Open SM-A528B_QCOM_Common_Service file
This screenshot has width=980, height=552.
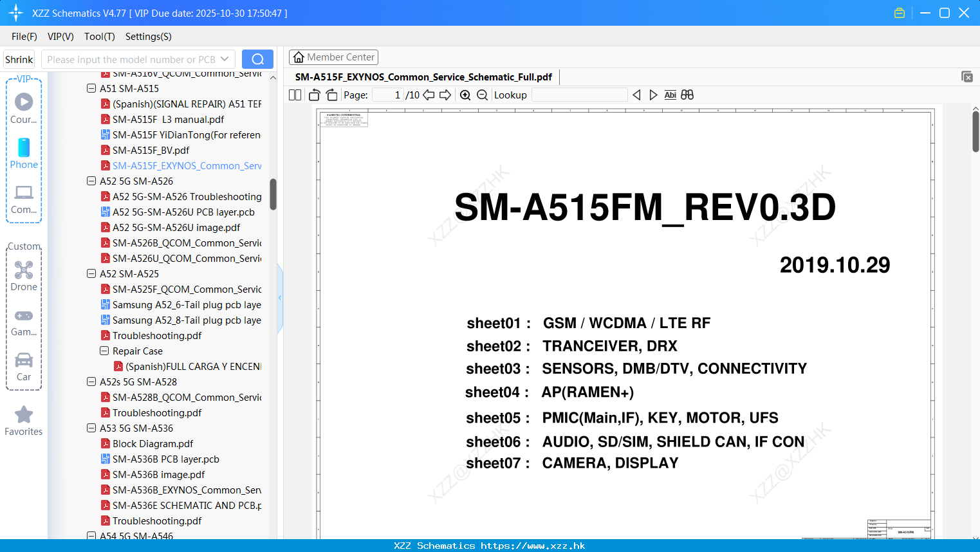point(181,398)
